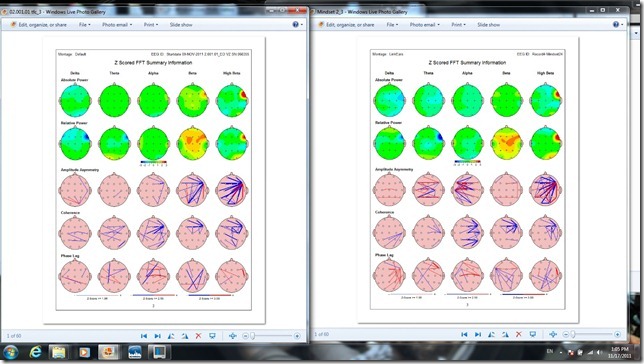Open File menu in left window
Image resolution: width=644 pixels, height=364 pixels.
(85, 25)
